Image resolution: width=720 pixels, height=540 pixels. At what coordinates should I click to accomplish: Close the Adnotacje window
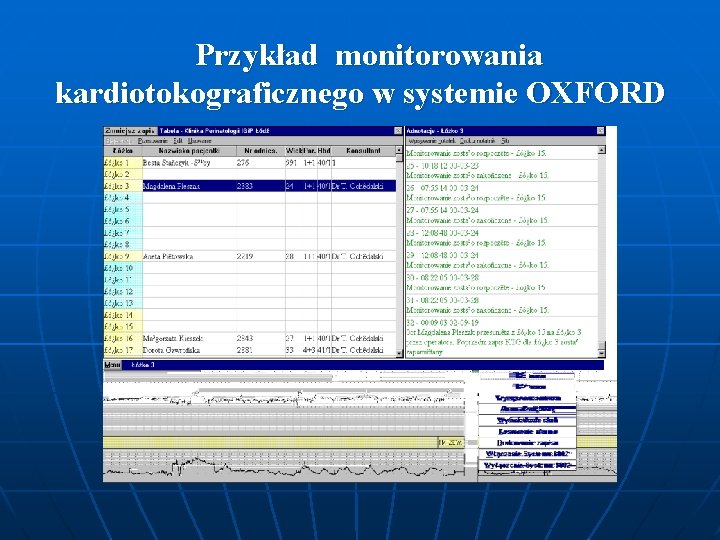(x=600, y=131)
